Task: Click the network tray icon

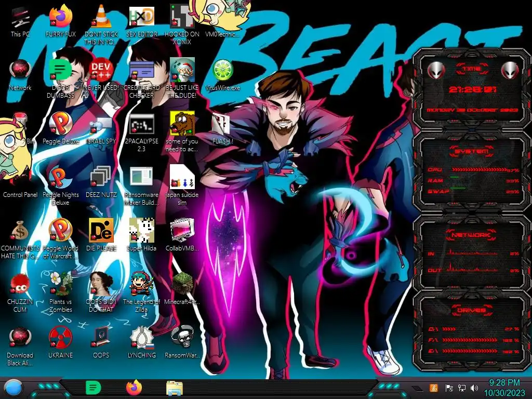Action: [x=462, y=388]
